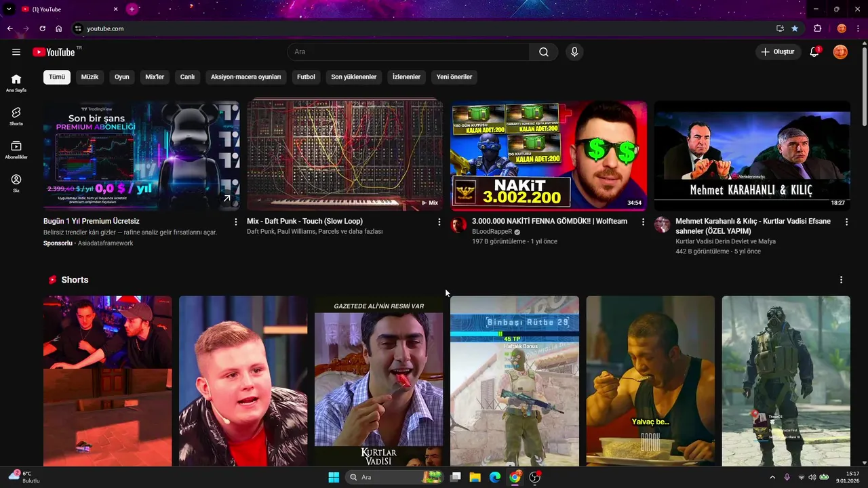This screenshot has width=868, height=488.
Task: Open more options for the Premium ad
Action: click(x=236, y=222)
